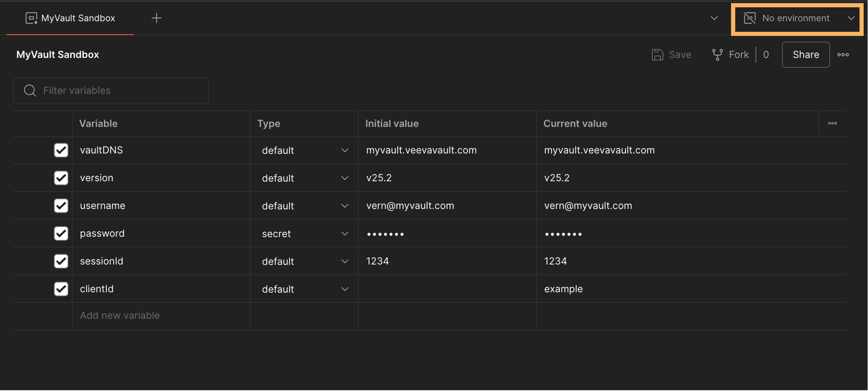Click the clientId current value example cell
This screenshot has height=391, width=868.
(563, 289)
